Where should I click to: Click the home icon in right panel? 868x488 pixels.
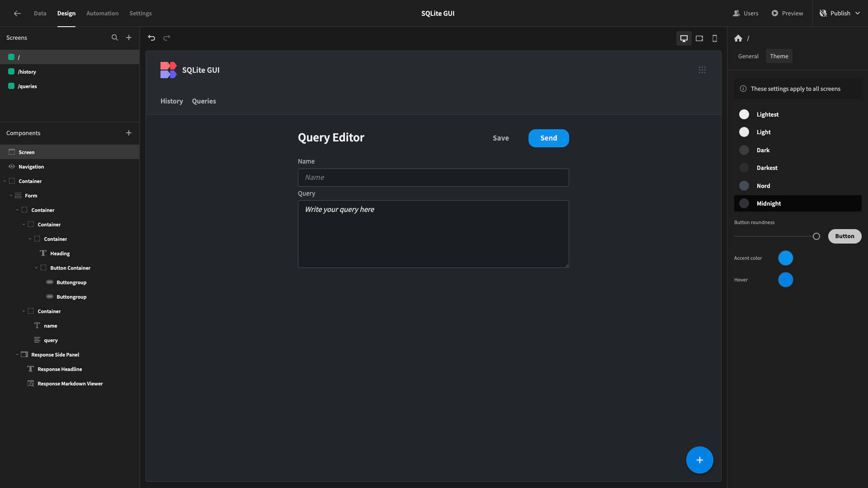pos(738,38)
